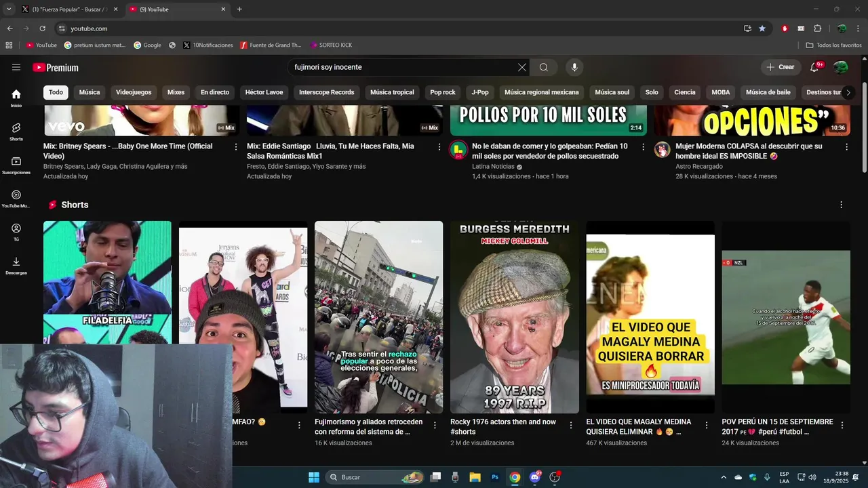Open the Astro Recargado channel avatar

tap(663, 150)
